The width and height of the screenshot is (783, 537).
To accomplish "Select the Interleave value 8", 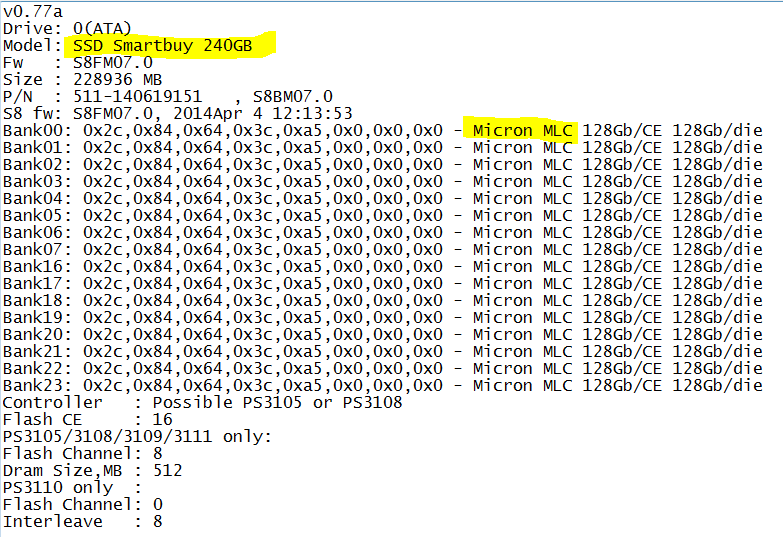I will point(158,521).
